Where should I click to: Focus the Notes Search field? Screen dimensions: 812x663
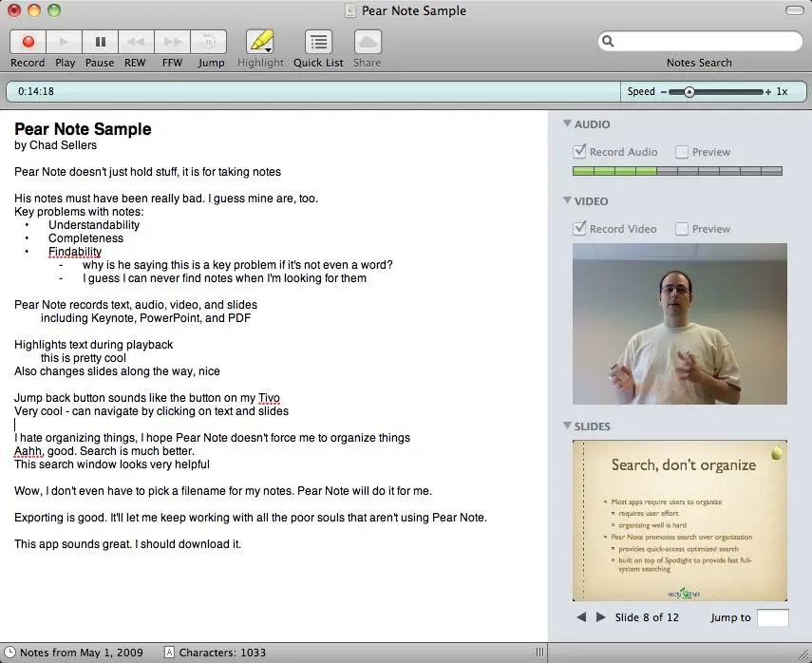(700, 41)
